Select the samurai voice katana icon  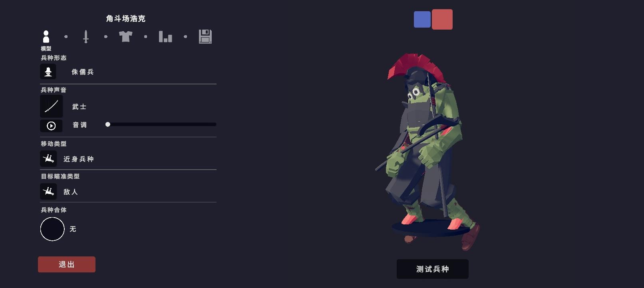click(51, 106)
